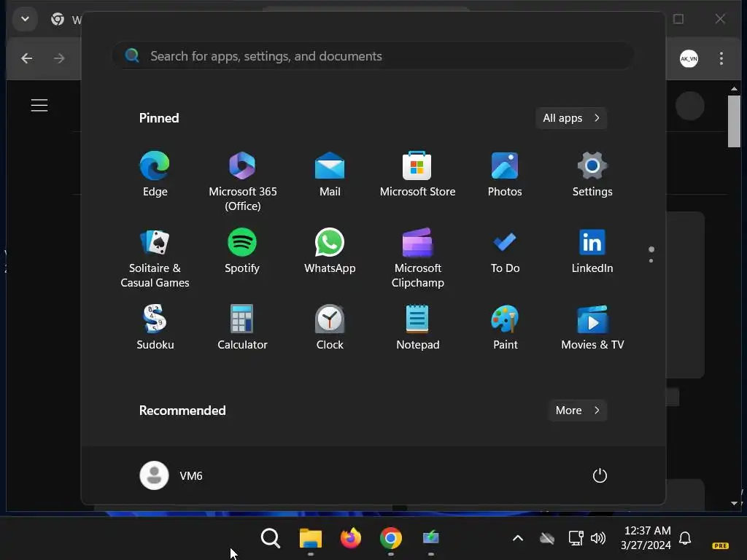The image size is (747, 560).
Task: Expand Chrome tab search dropdown
Action: click(25, 19)
